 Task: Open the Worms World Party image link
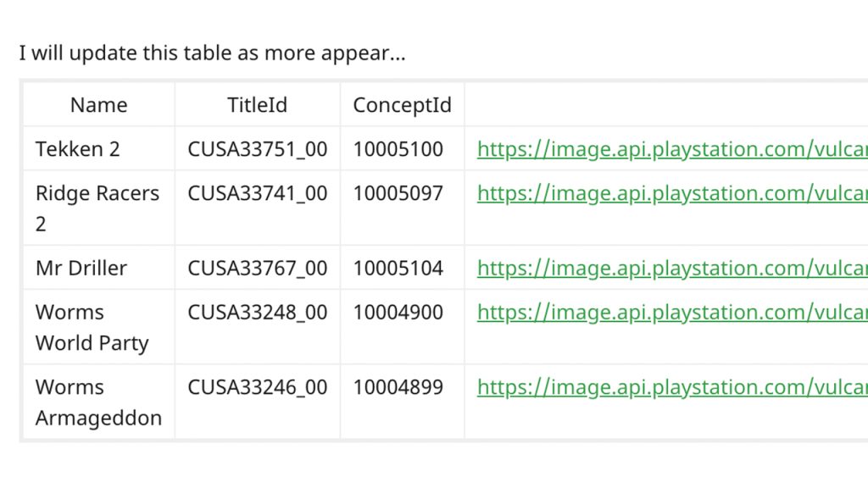[671, 313]
